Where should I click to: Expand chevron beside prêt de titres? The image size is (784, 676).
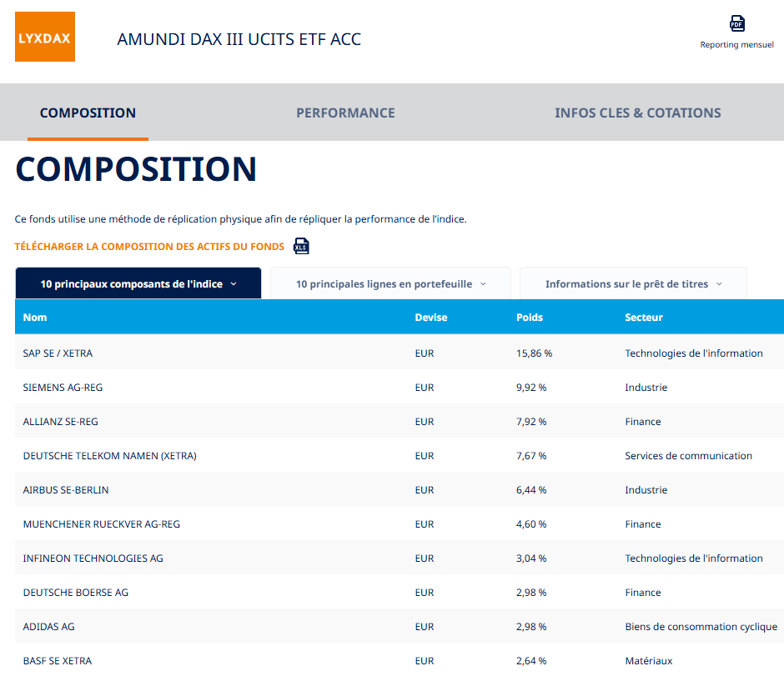[719, 283]
